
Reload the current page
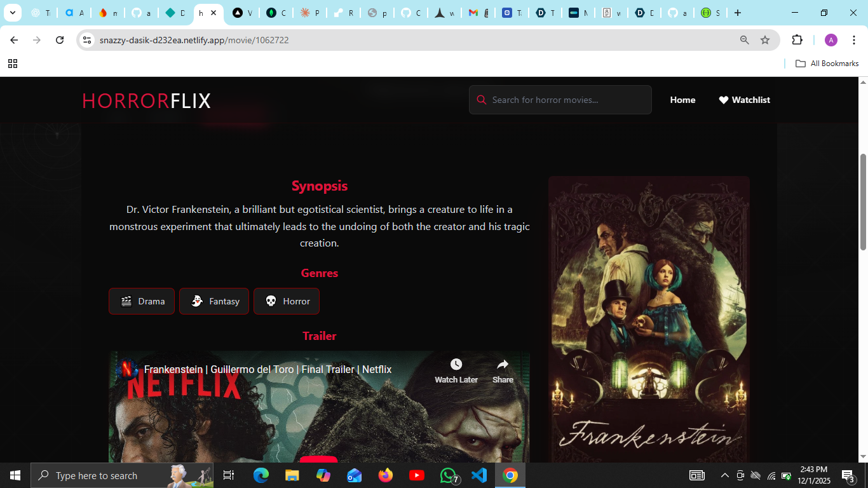click(x=60, y=40)
